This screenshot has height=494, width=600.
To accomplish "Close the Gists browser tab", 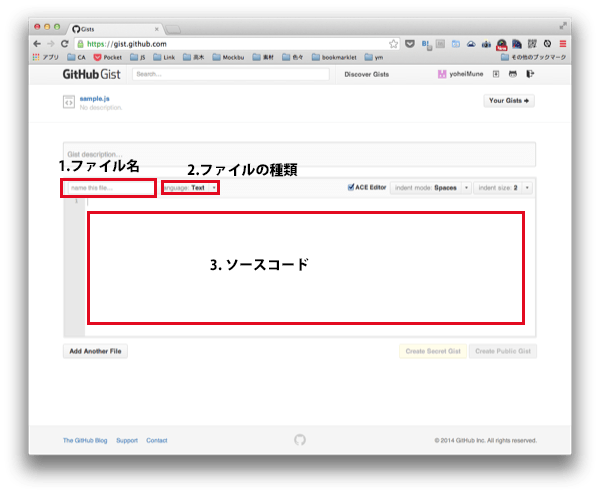I will coord(157,29).
